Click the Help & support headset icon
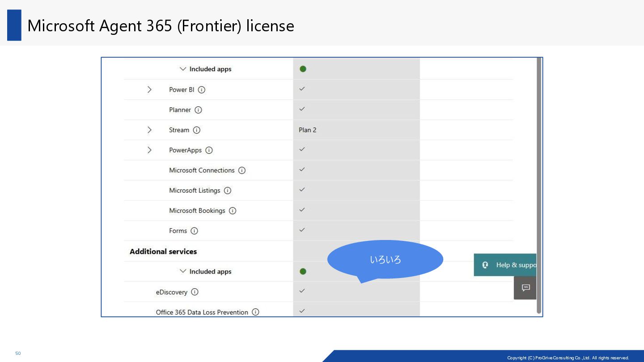 pyautogui.click(x=485, y=265)
